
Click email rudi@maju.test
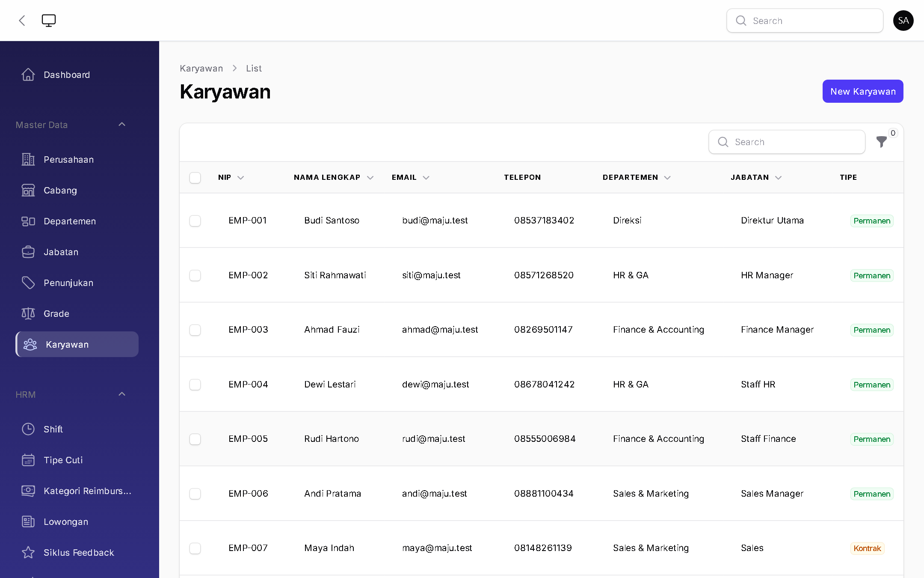click(433, 438)
